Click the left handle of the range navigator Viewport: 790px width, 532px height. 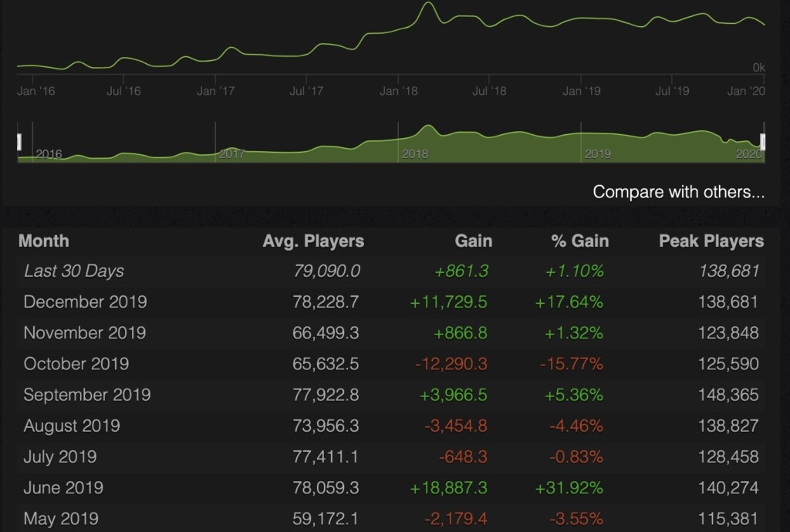tap(20, 142)
